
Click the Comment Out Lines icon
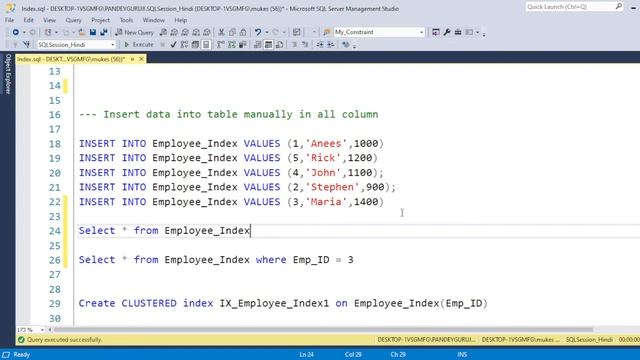(294, 44)
